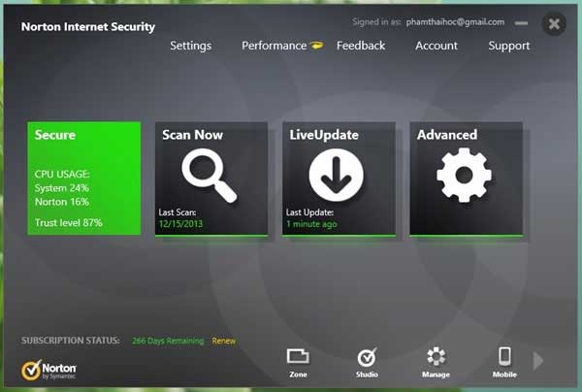Minimize the Norton window
582x392 pixels.
coord(521,23)
